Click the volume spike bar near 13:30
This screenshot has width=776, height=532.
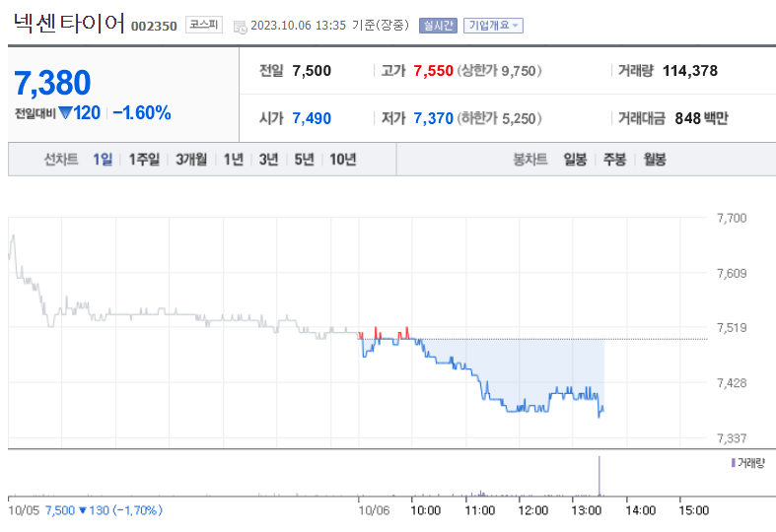point(600,476)
